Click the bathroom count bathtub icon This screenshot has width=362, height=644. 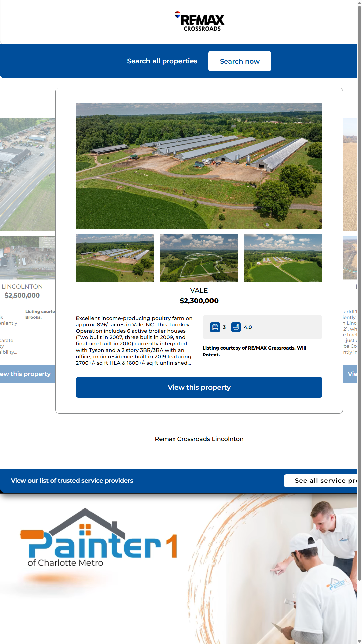pyautogui.click(x=236, y=327)
